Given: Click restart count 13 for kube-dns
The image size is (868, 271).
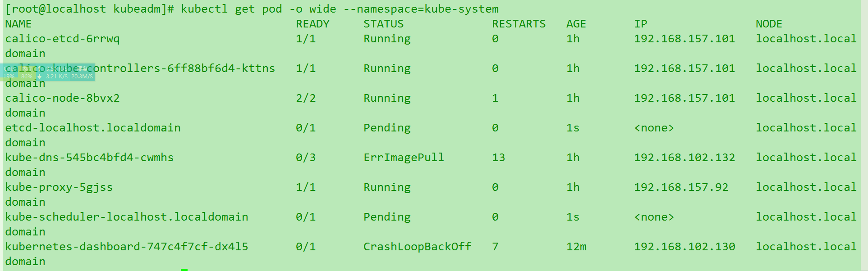Looking at the screenshot, I should point(498,158).
